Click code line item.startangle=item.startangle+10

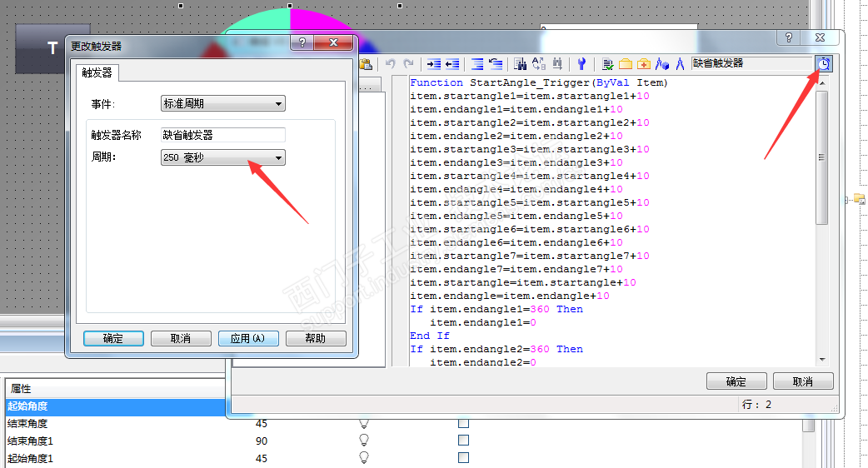pos(522,282)
